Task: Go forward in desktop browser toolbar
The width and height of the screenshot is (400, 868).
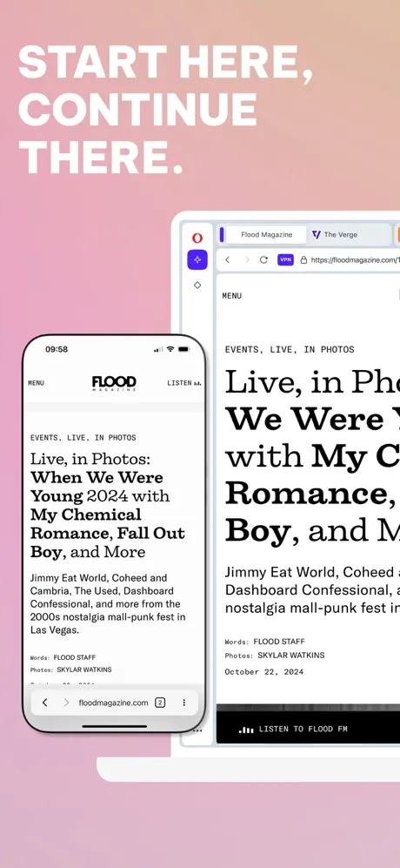Action: click(247, 259)
